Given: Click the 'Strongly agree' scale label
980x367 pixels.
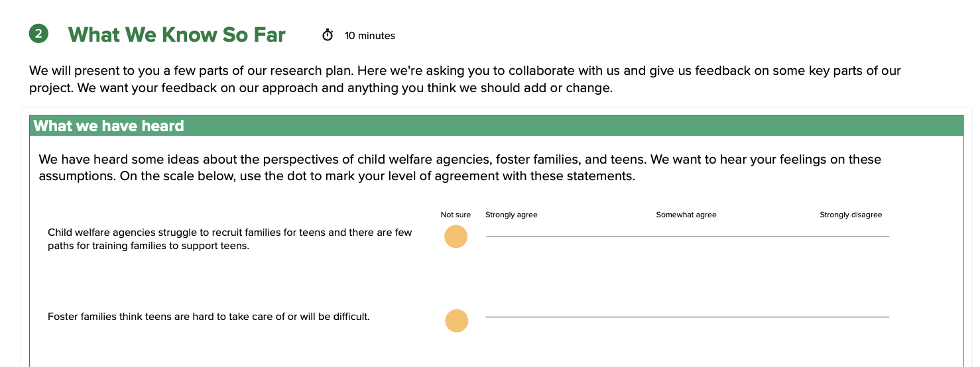Looking at the screenshot, I should pos(511,215).
